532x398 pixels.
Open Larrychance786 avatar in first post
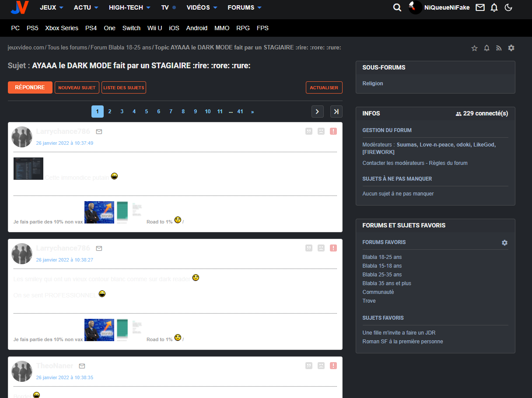pos(22,137)
